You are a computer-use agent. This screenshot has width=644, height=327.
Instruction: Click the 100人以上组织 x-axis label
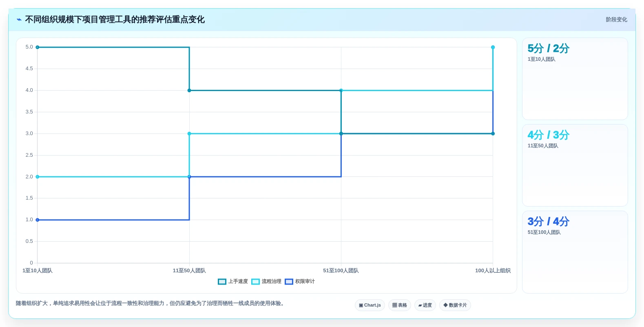(493, 271)
